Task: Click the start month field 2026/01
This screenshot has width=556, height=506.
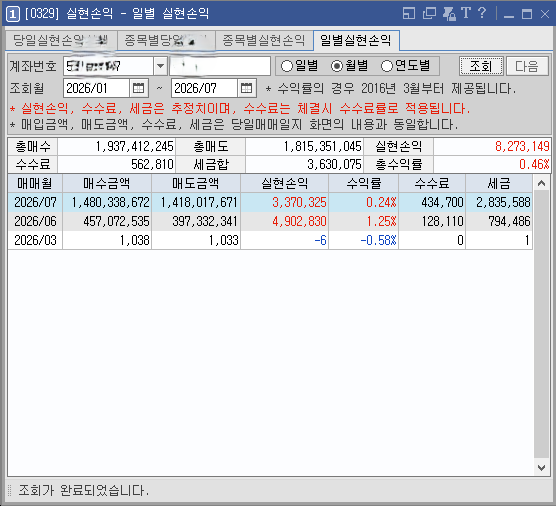Action: pyautogui.click(x=96, y=88)
